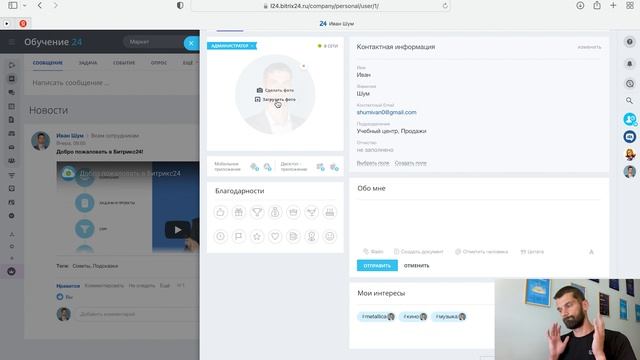640x360 pixels.
Task: Click 'Отменить' next to send button
Action: pos(416,266)
